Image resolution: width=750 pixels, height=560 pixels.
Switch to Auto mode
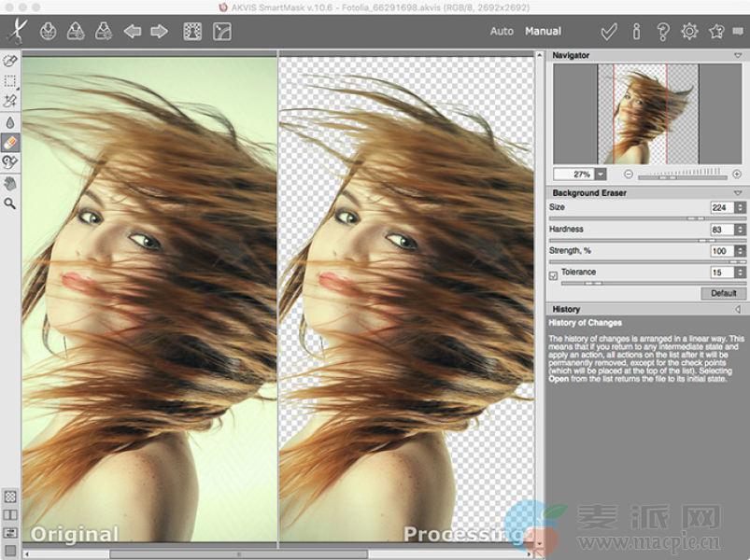pyautogui.click(x=502, y=32)
